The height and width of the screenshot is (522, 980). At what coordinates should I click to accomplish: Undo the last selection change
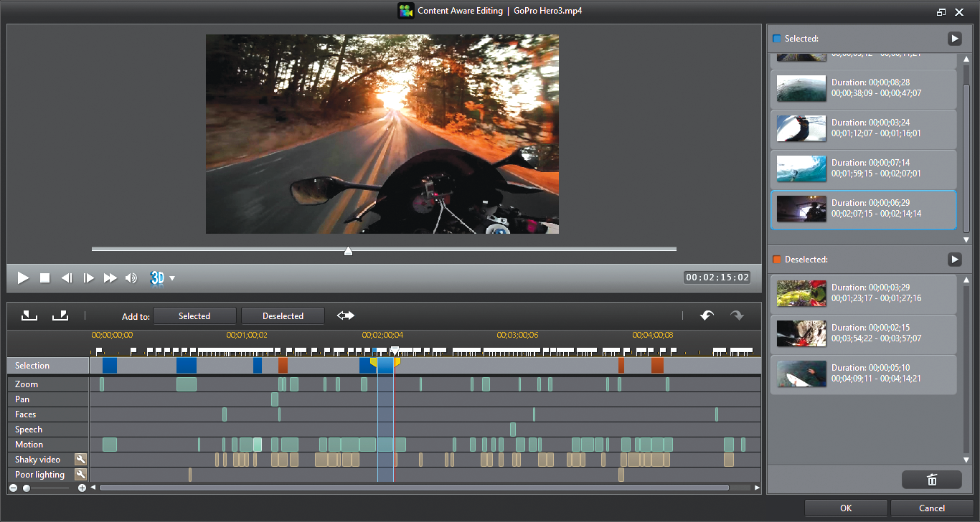tap(707, 315)
